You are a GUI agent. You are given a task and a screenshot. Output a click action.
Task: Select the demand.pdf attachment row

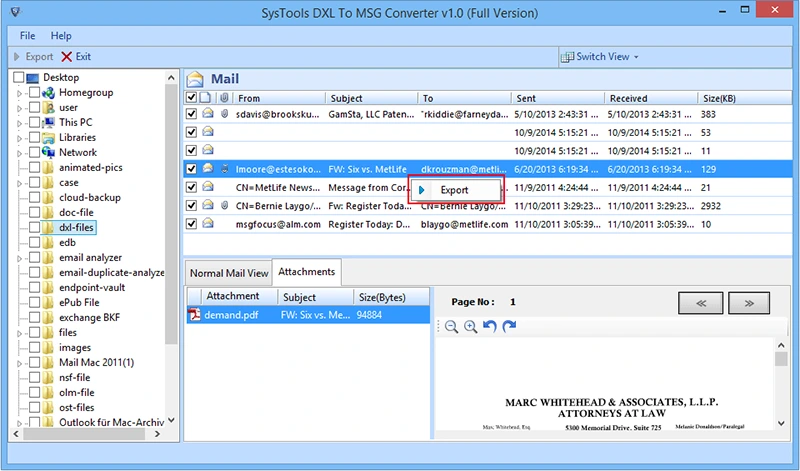tap(308, 315)
